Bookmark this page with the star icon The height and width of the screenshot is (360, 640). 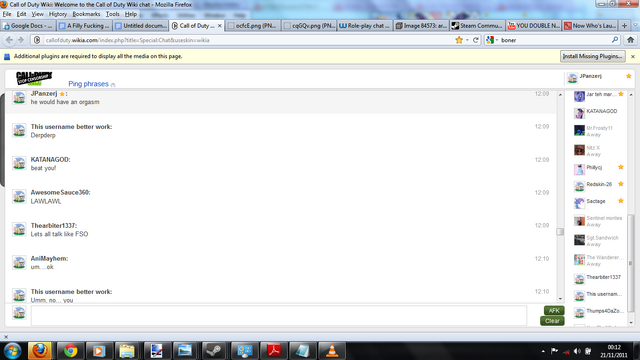point(459,40)
